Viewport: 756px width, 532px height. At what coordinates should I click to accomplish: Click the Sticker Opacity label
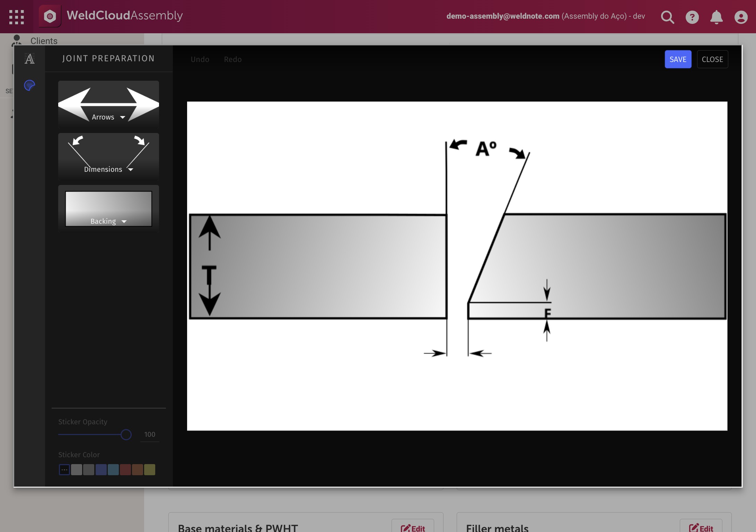[83, 422]
